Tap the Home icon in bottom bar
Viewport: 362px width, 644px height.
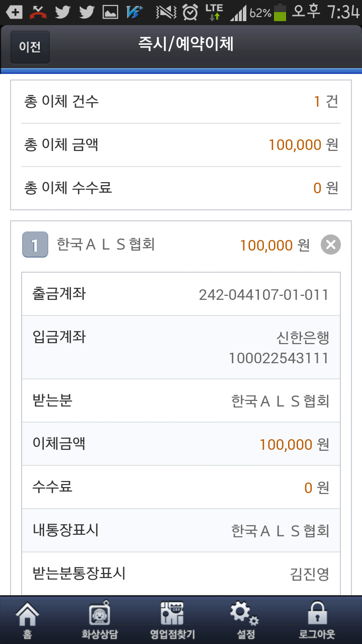coord(28,620)
